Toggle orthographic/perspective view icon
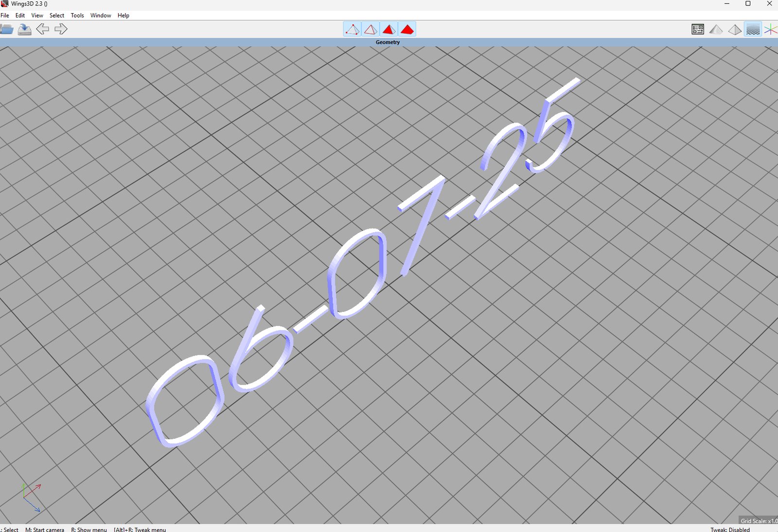This screenshot has height=532, width=778. (734, 30)
